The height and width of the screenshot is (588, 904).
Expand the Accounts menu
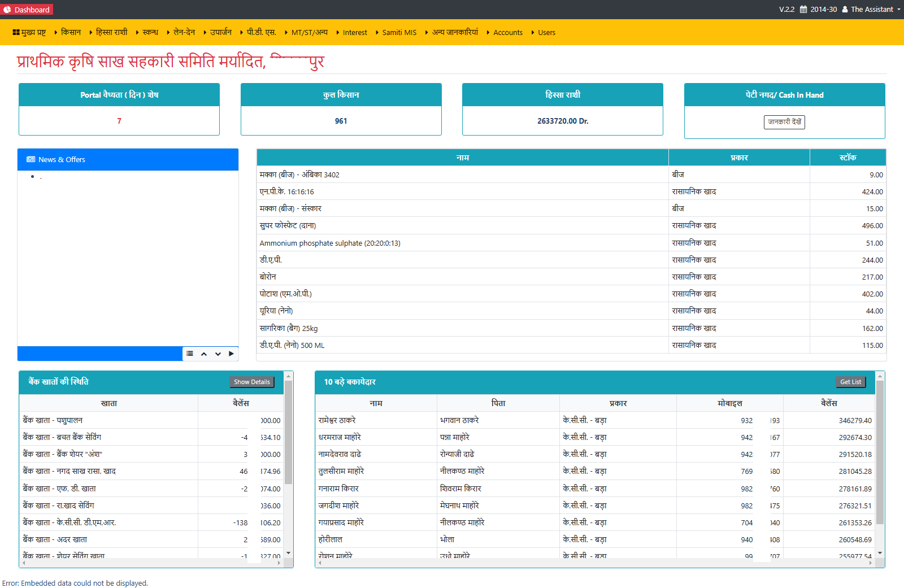pos(505,33)
